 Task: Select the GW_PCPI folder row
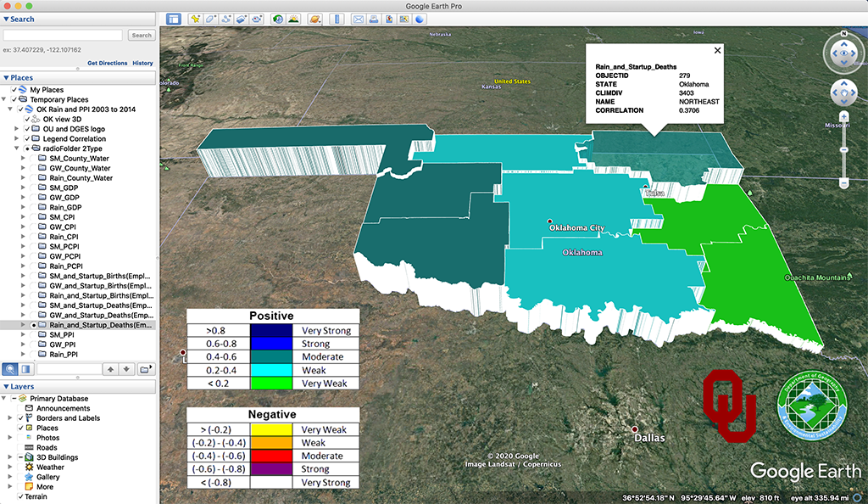click(64, 256)
